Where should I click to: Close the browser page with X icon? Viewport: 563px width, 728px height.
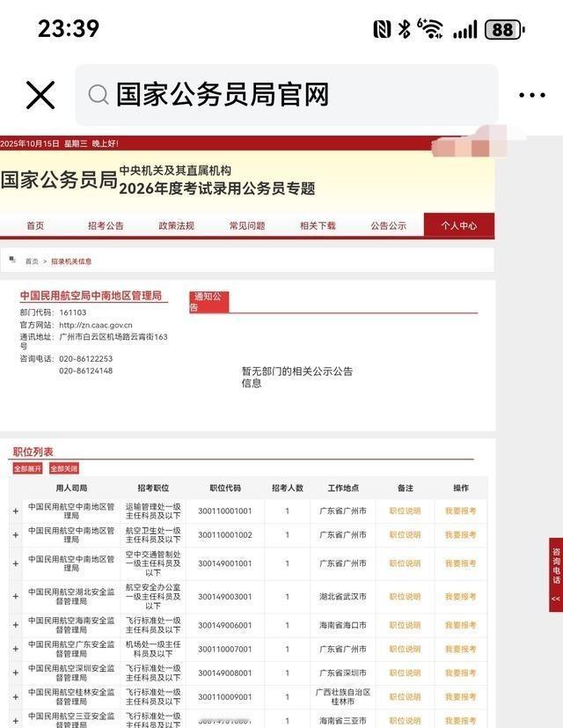tap(40, 95)
